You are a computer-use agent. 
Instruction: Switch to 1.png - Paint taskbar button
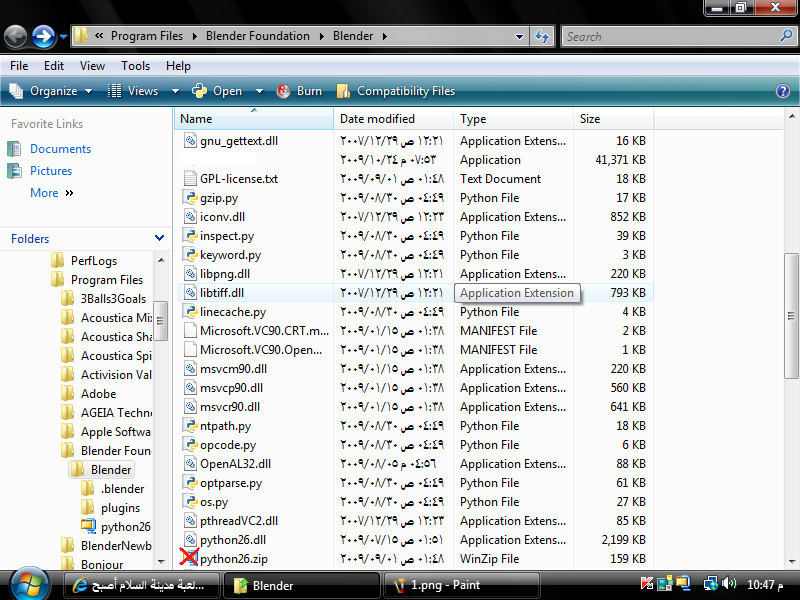[x=460, y=585]
